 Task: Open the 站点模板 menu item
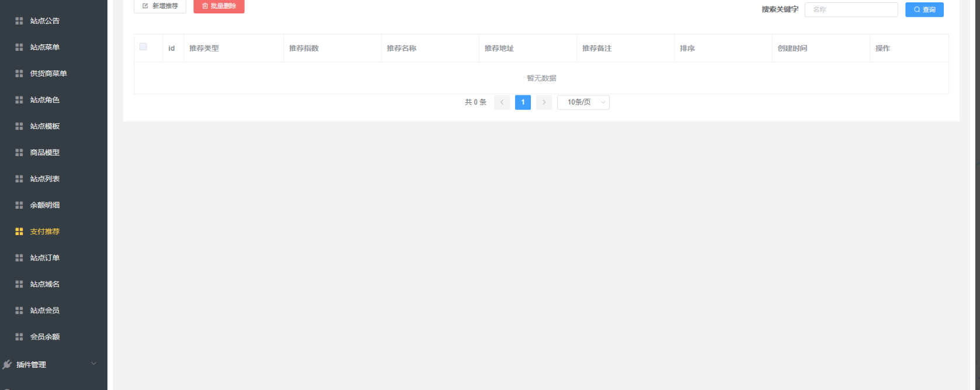[45, 126]
